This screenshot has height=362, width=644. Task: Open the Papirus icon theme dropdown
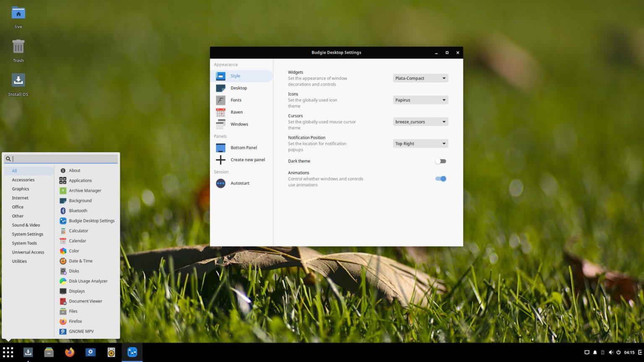420,100
